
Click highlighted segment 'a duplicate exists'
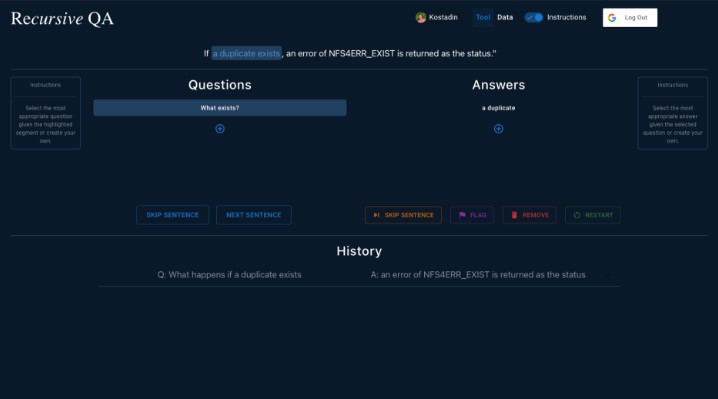click(x=246, y=53)
